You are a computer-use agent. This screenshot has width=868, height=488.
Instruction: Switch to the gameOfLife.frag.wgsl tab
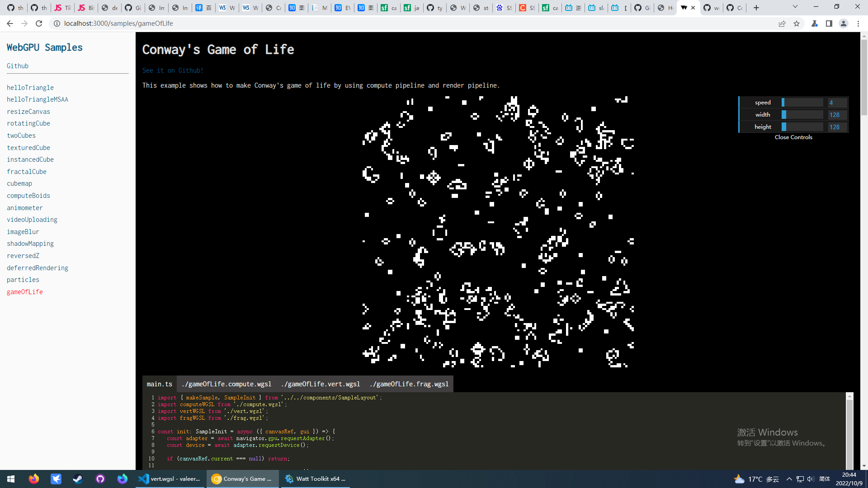(x=409, y=384)
